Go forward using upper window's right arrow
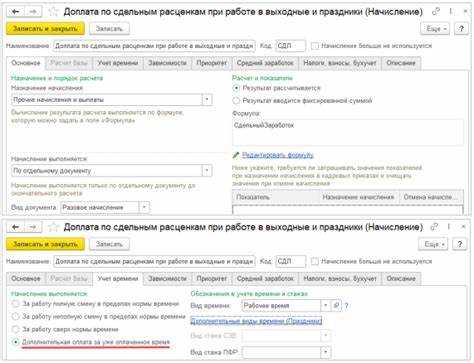The image size is (474, 363). coord(33,12)
